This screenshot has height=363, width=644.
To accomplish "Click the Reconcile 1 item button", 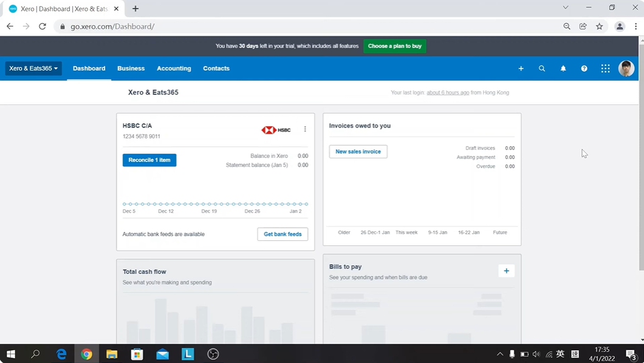I will click(149, 160).
